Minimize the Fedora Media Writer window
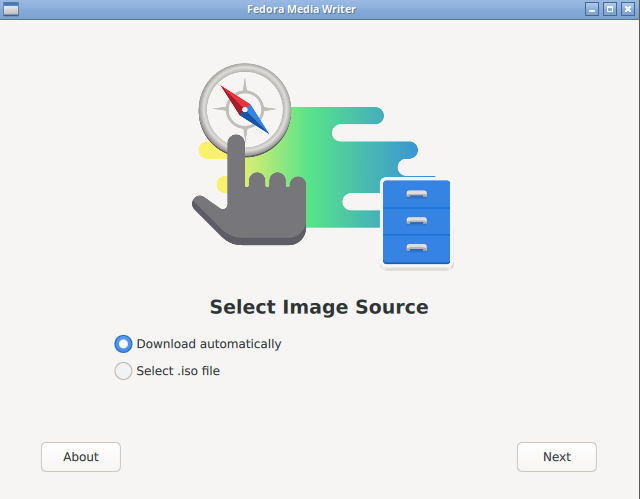Viewport: 640px width, 499px height. pos(592,9)
